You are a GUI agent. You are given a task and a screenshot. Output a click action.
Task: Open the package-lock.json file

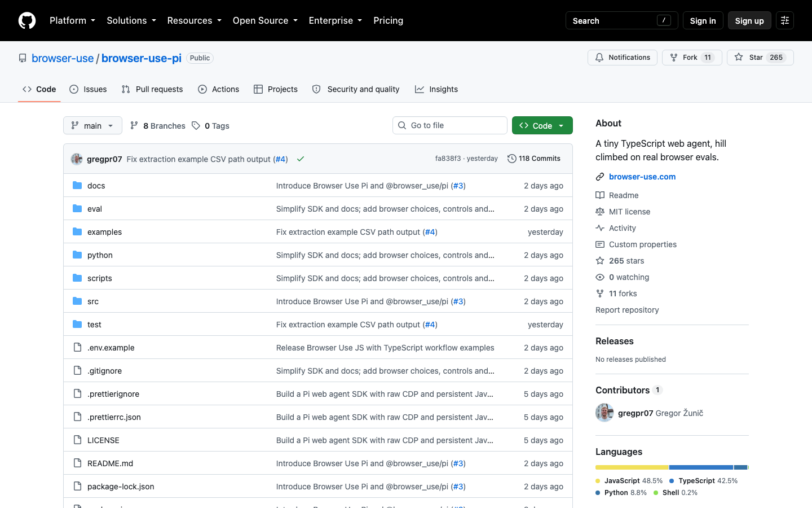121,487
